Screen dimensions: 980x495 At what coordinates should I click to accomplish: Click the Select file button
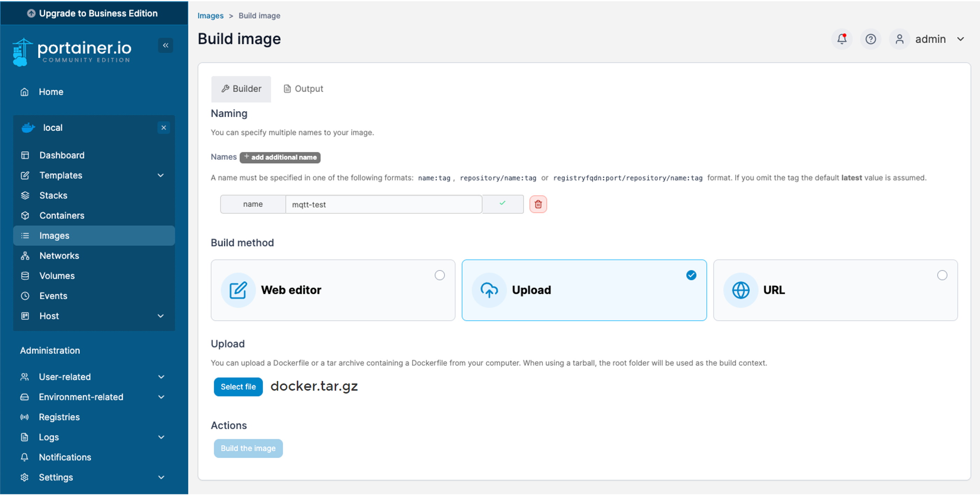[238, 386]
